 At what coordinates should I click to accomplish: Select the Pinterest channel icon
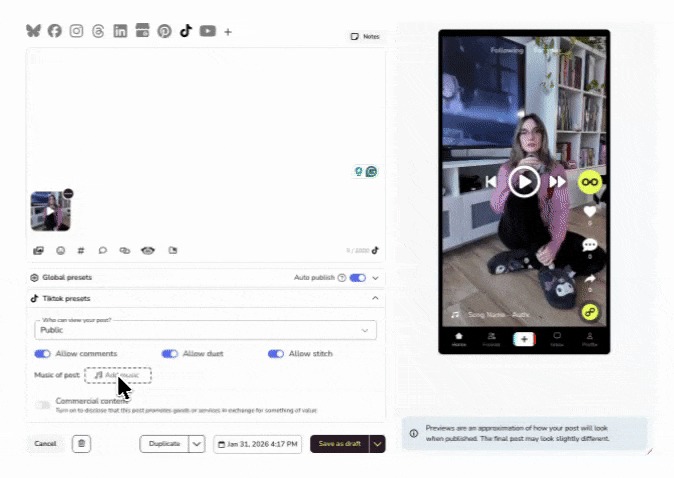164,31
